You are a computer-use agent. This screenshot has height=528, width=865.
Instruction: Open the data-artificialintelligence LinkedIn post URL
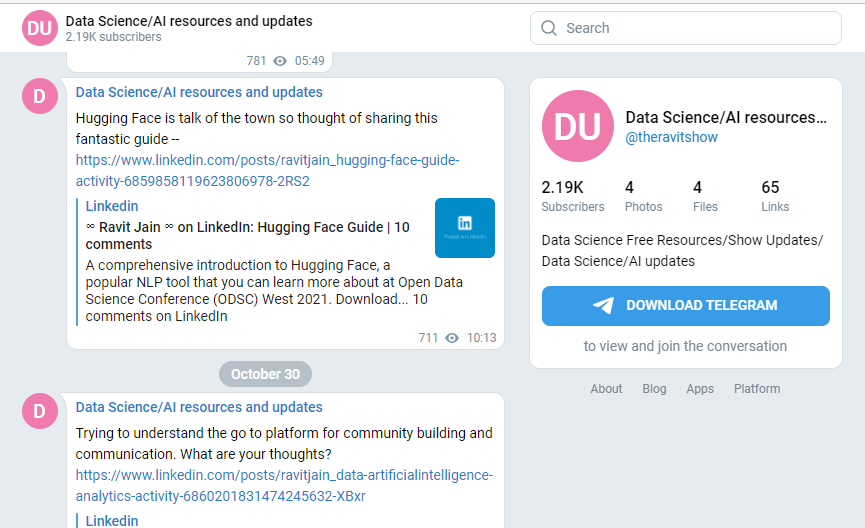(x=284, y=486)
